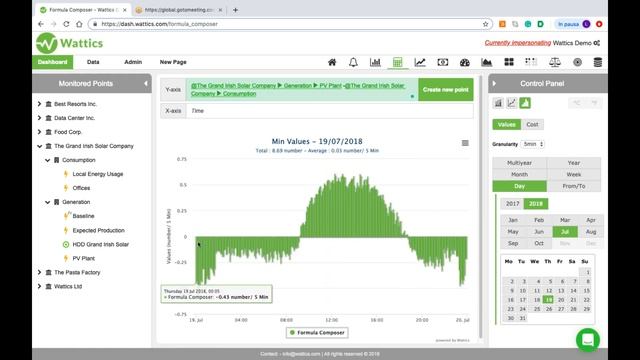
Task: Open the alerts bell icon
Action: click(353, 62)
